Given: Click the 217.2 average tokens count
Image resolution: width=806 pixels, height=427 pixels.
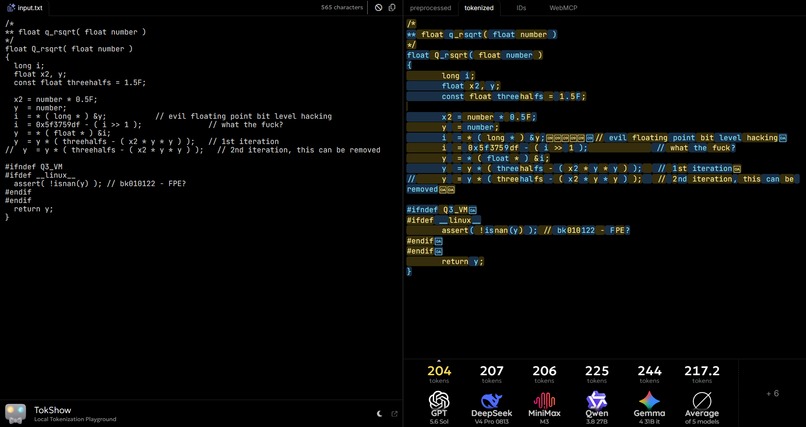Looking at the screenshot, I should coord(702,370).
